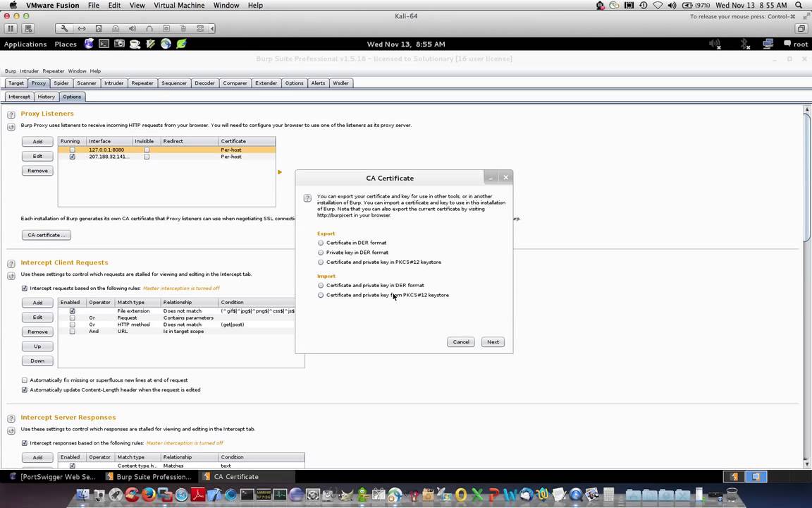Click Up in Intercept Client Requests rules

click(38, 346)
